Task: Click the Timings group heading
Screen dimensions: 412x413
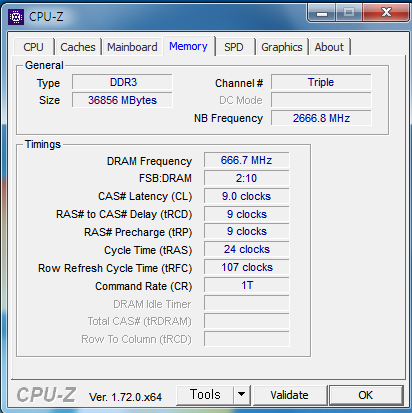Action: pos(43,144)
